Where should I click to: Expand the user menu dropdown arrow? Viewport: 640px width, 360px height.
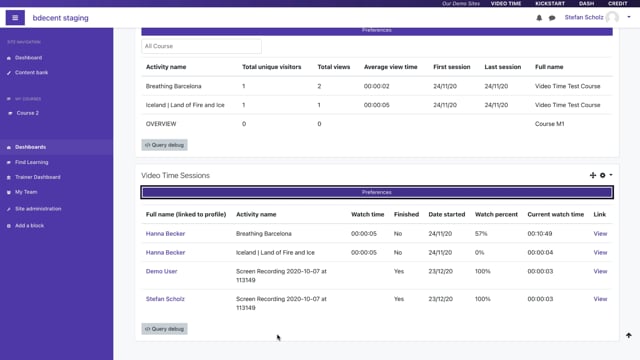pyautogui.click(x=629, y=17)
